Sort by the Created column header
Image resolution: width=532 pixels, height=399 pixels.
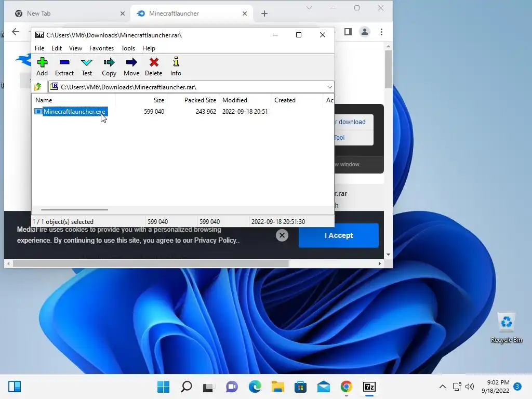[x=297, y=100]
